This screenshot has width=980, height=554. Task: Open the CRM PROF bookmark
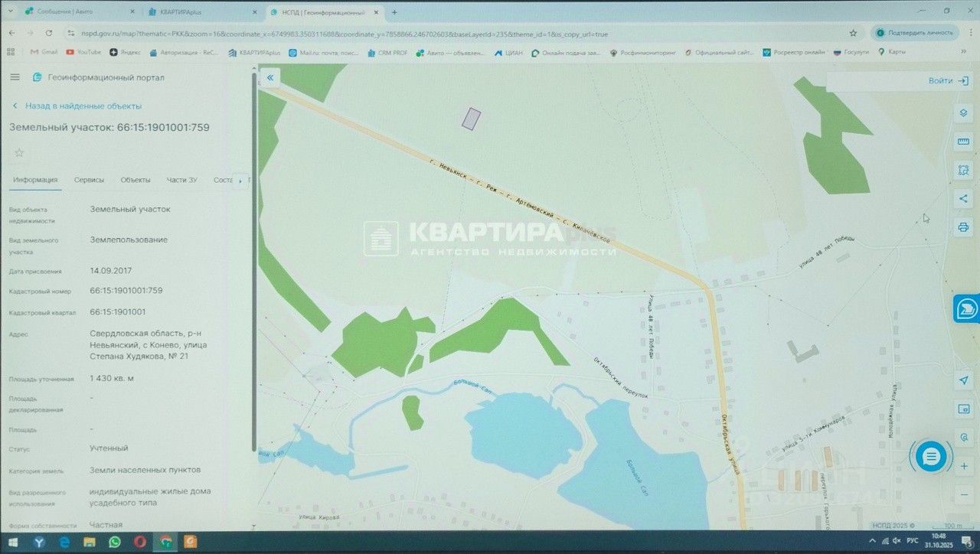(387, 52)
